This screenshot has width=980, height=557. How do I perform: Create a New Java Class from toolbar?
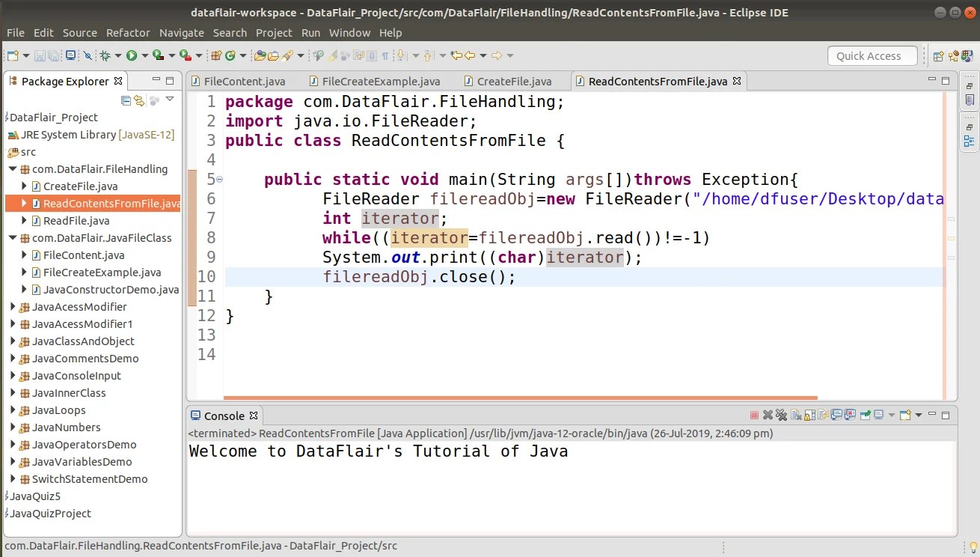coord(230,55)
